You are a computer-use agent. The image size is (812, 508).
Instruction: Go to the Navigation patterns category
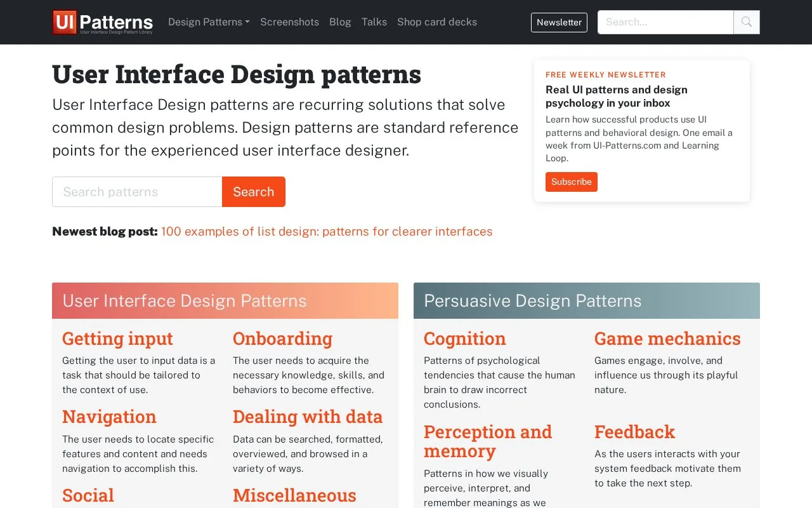pyautogui.click(x=109, y=417)
